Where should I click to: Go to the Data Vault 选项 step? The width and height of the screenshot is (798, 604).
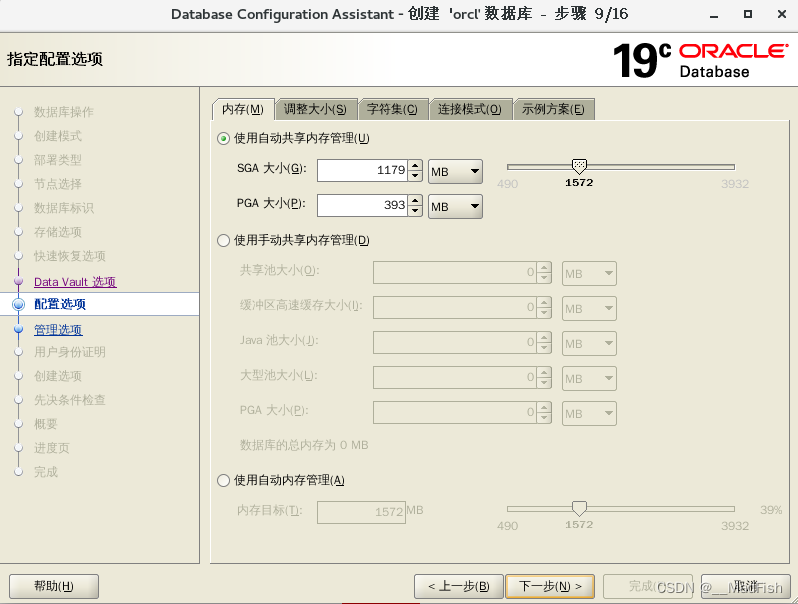(x=75, y=282)
